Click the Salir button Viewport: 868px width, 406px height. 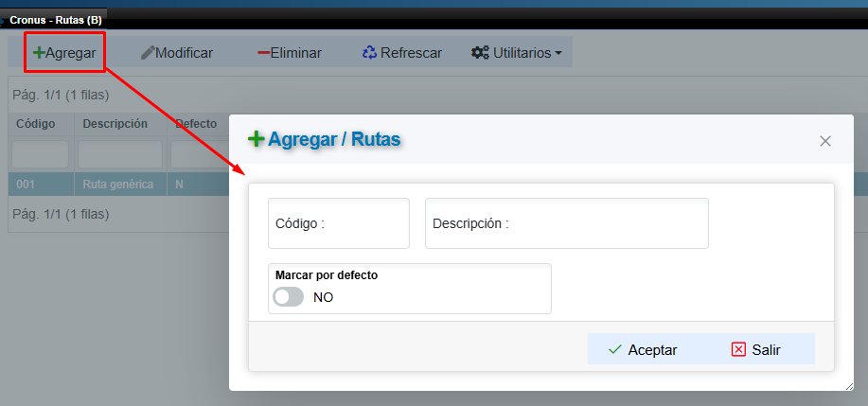click(756, 349)
